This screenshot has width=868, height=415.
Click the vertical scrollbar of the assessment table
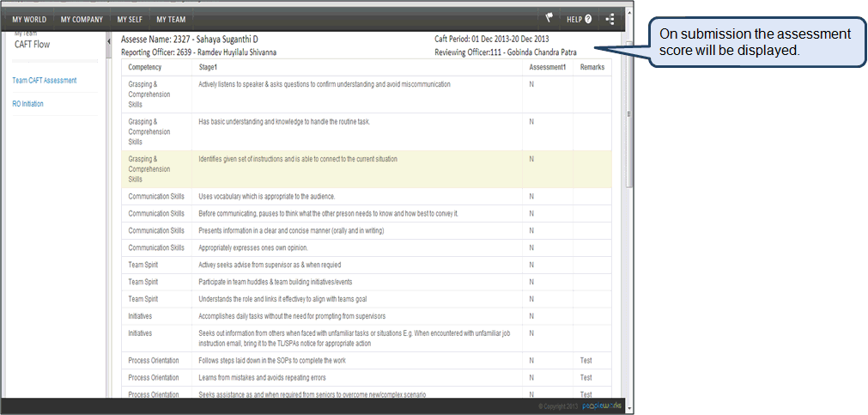(x=628, y=114)
